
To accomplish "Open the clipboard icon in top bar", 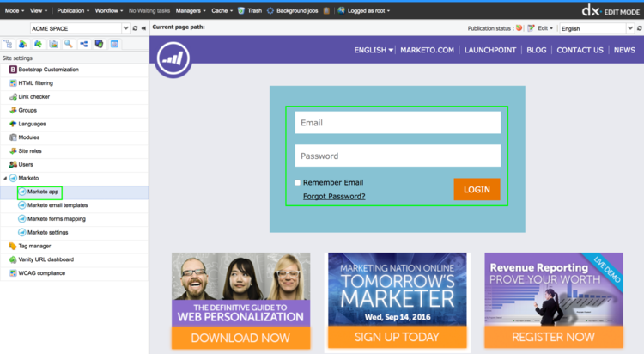I will (x=326, y=10).
